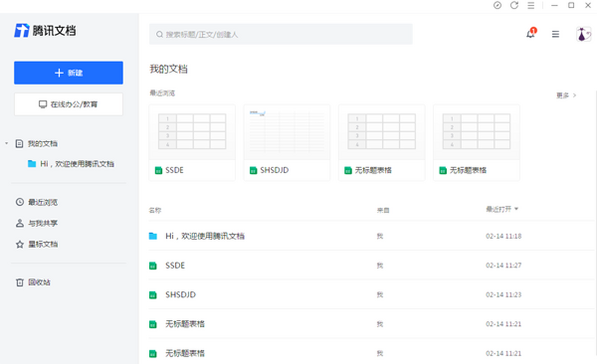The width and height of the screenshot is (597, 364).
Task: Click the search box for titles
Action: pyautogui.click(x=281, y=34)
